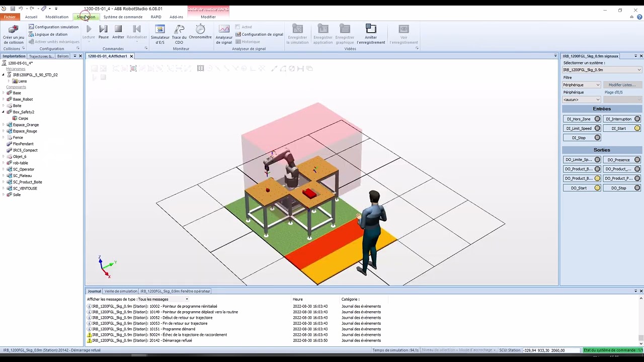
Task: Toggle DO_Presence output signal
Action: [622, 160]
